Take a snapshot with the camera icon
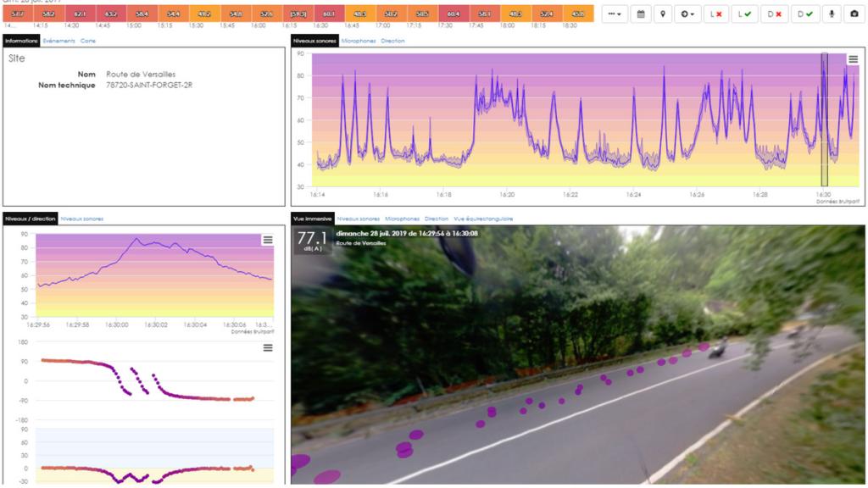The image size is (868, 488). 854,14
